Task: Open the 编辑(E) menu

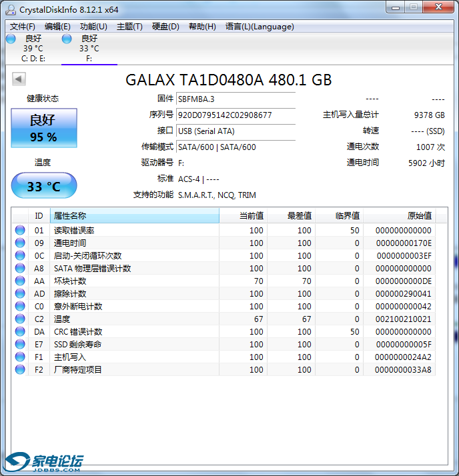Action: coord(57,27)
